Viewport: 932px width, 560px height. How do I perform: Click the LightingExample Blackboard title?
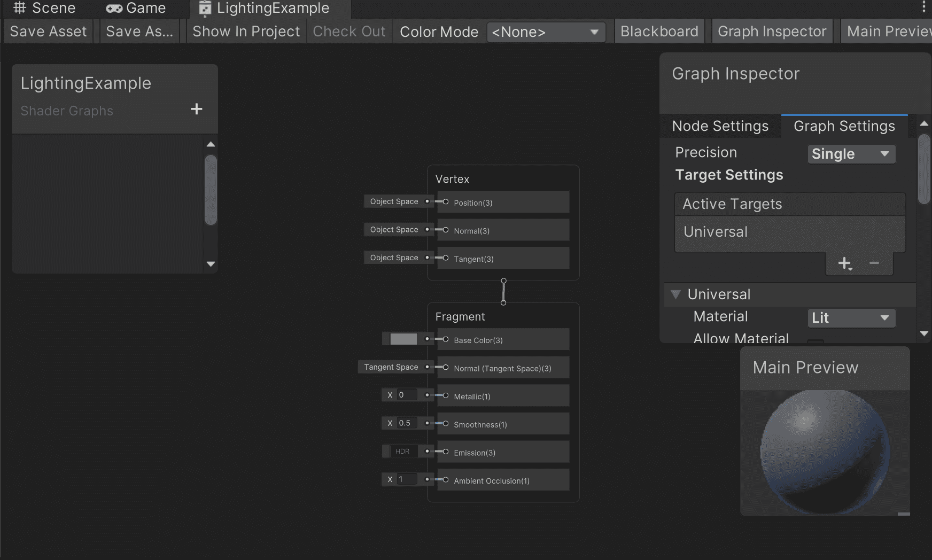86,83
